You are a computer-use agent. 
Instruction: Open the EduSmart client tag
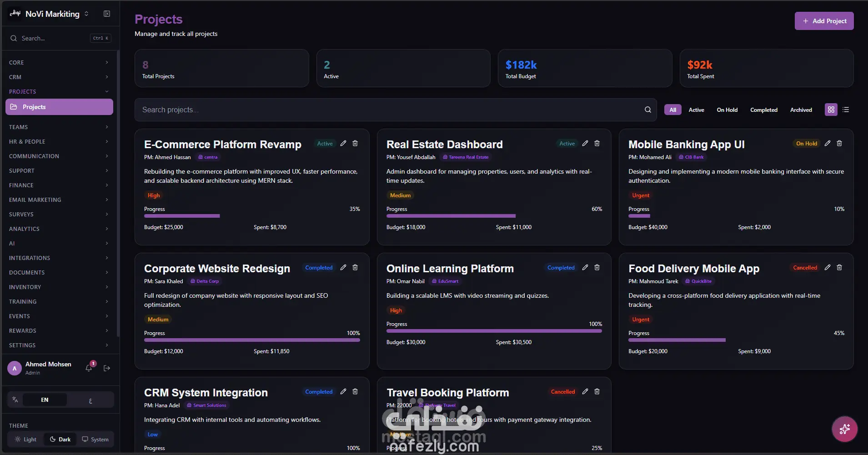445,281
